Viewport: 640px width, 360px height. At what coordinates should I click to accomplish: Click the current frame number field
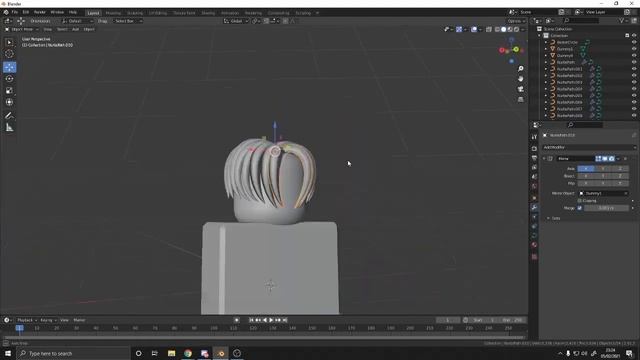(x=448, y=320)
